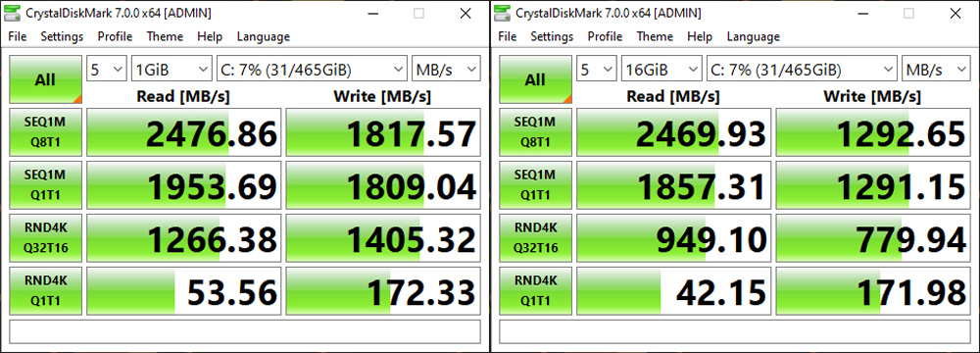Click read result 1266.38
The image size is (980, 353).
coord(184,238)
